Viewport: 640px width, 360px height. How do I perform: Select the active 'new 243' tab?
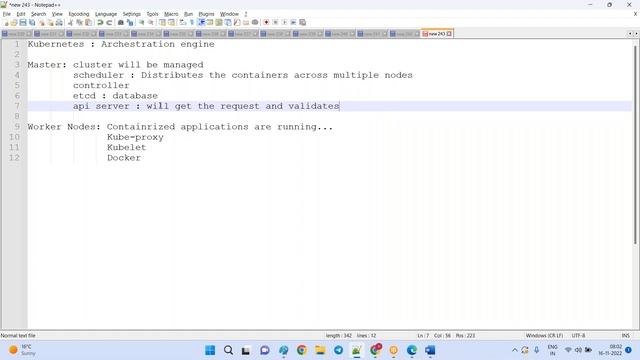coord(436,33)
